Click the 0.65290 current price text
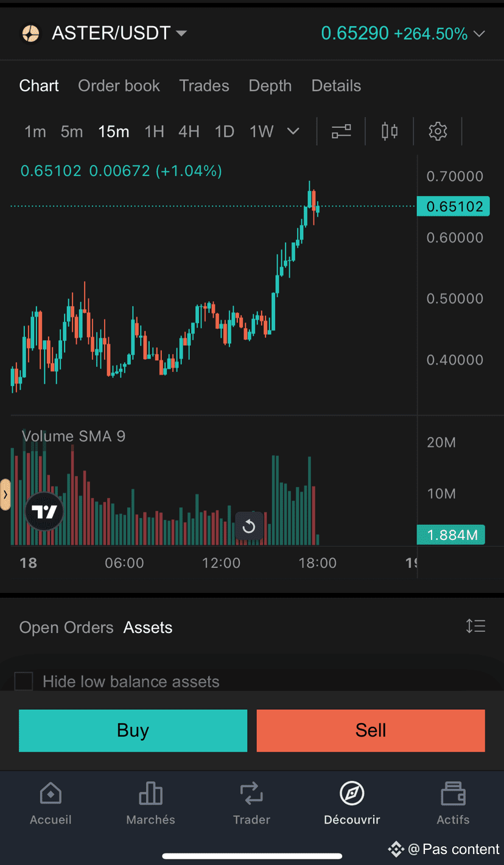Image resolution: width=504 pixels, height=865 pixels. (x=355, y=33)
